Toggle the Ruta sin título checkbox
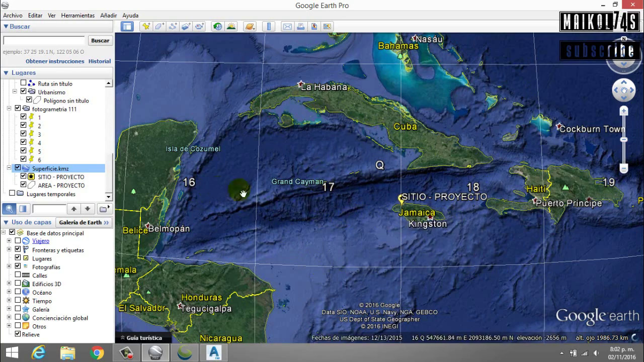644x362 pixels. 23,83
